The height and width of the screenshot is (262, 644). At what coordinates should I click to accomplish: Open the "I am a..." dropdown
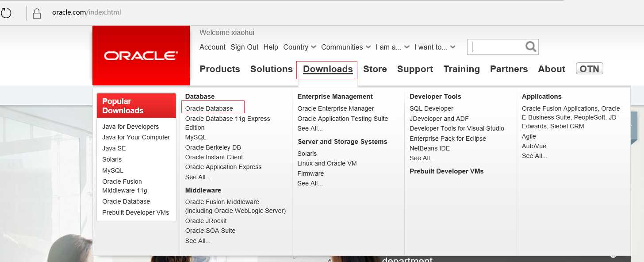pyautogui.click(x=393, y=47)
